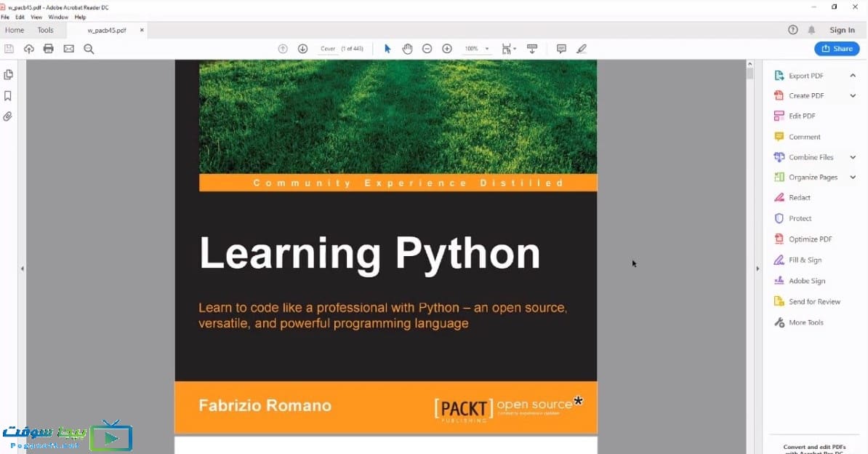Open the View menu
The image size is (868, 454).
point(36,17)
